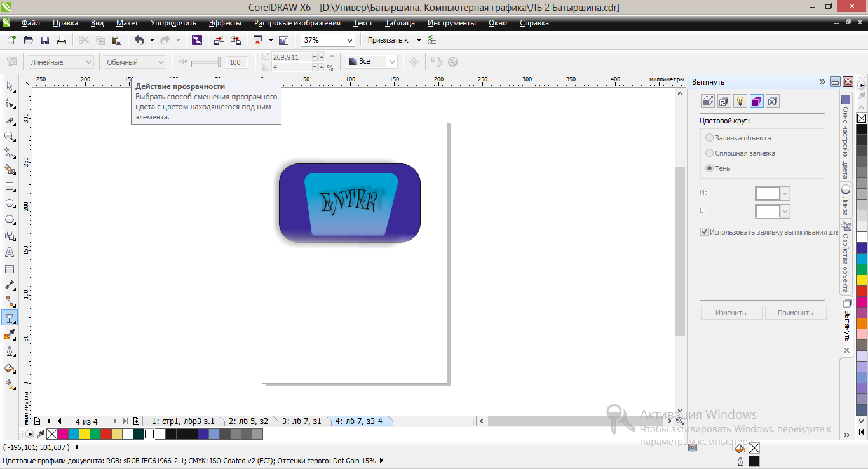Select the Outline pen tool
This screenshot has height=469, width=868.
point(10,351)
